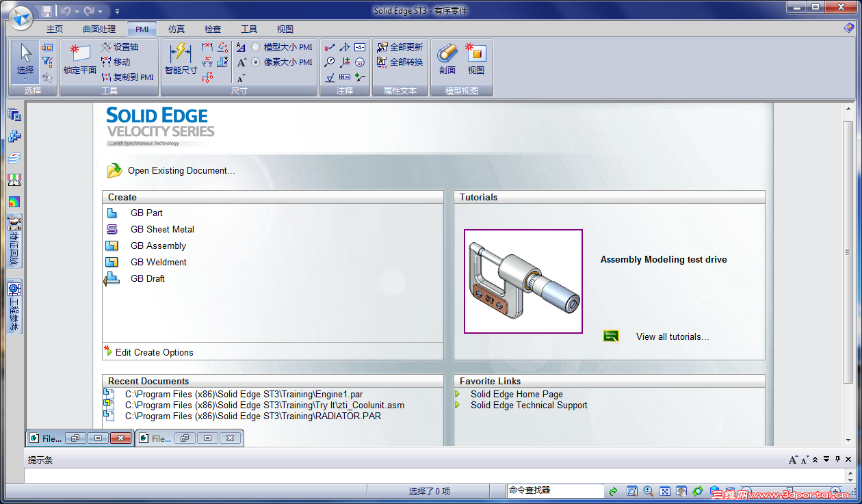The image size is (862, 504).
Task: Click the 移动 (Move) command
Action: click(116, 62)
